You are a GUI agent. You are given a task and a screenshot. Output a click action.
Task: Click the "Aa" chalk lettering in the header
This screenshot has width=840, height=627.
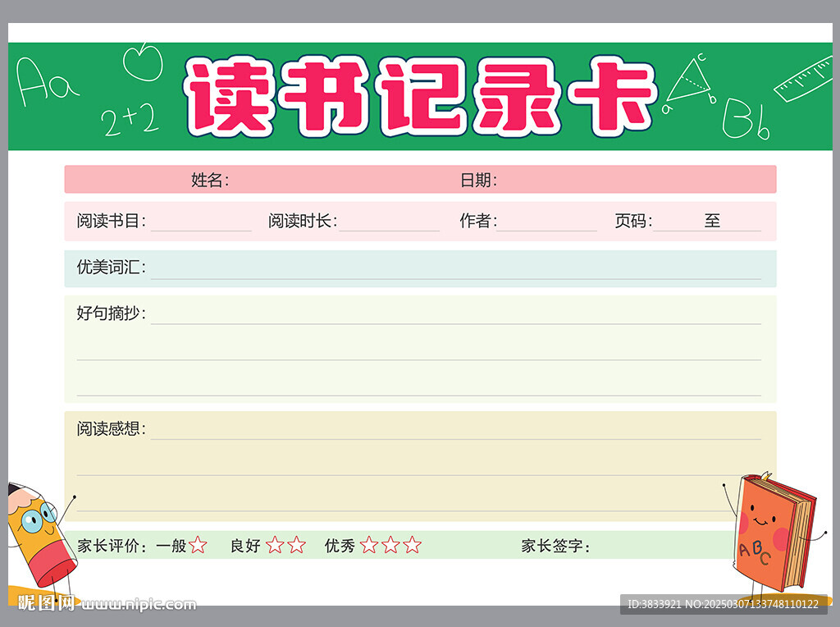(47, 82)
